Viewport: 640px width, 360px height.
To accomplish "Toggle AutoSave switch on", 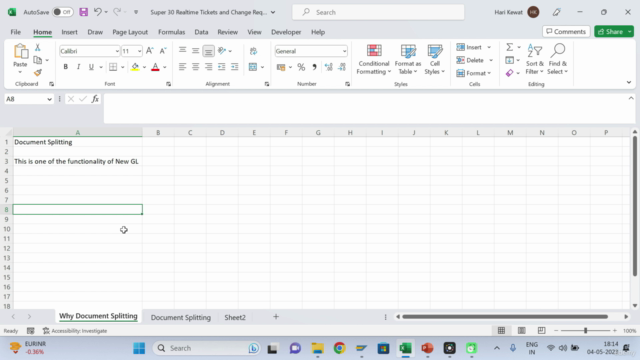I will coord(62,12).
